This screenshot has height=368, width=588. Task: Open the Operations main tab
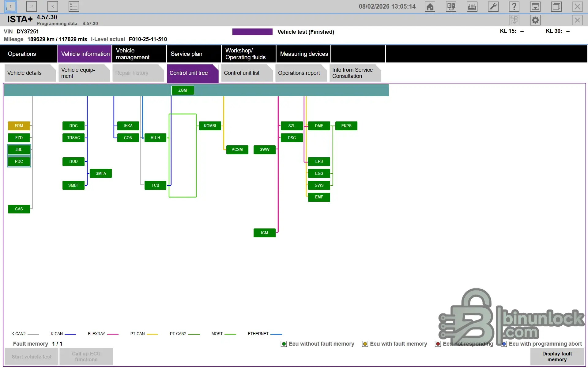click(x=28, y=54)
